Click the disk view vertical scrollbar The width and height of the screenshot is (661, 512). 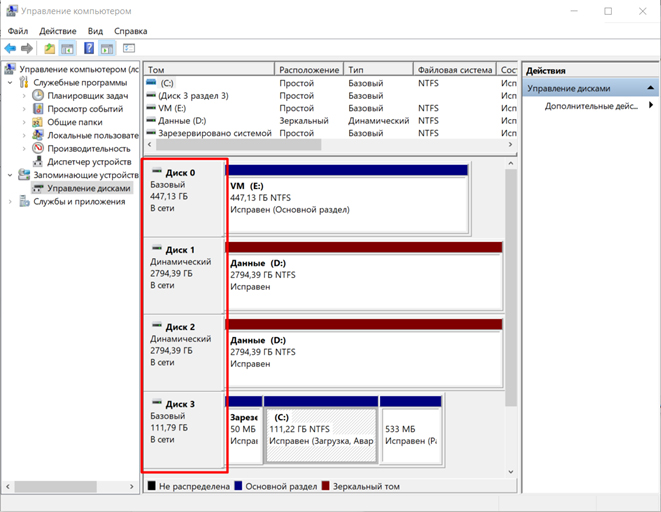(511, 287)
